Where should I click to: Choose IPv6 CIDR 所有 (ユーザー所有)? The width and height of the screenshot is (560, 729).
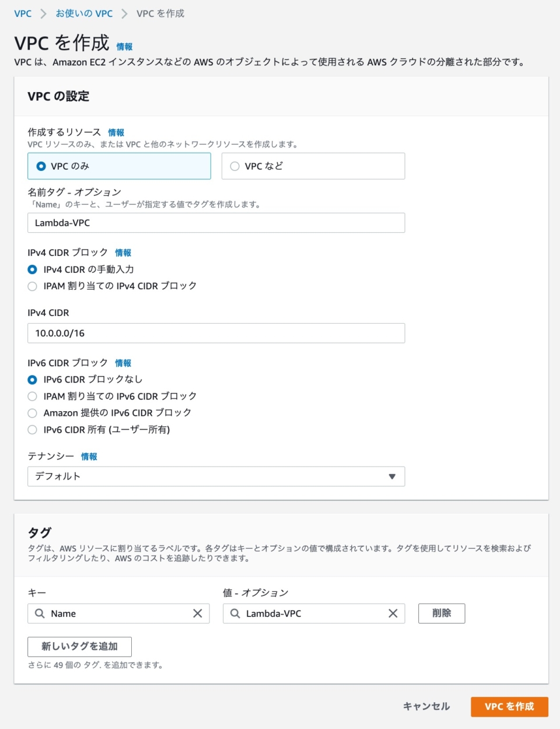point(32,429)
